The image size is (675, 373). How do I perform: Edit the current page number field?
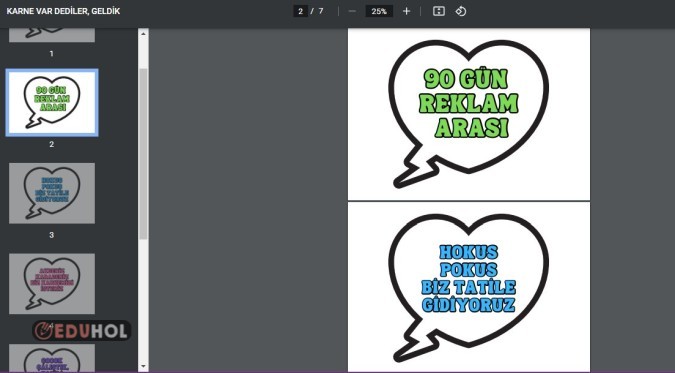300,11
